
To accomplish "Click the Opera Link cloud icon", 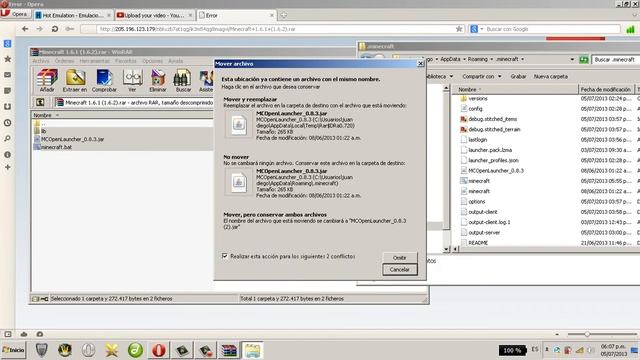I will (x=24, y=334).
